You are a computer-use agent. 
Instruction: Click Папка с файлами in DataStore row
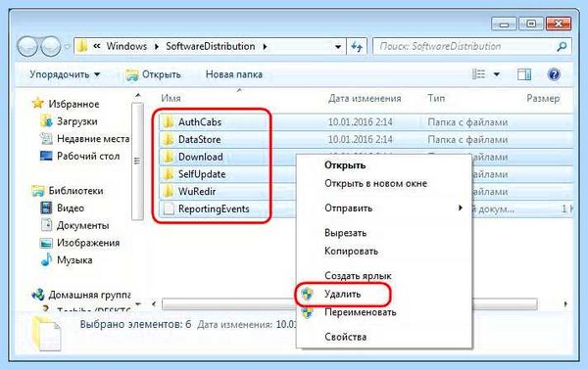[467, 139]
